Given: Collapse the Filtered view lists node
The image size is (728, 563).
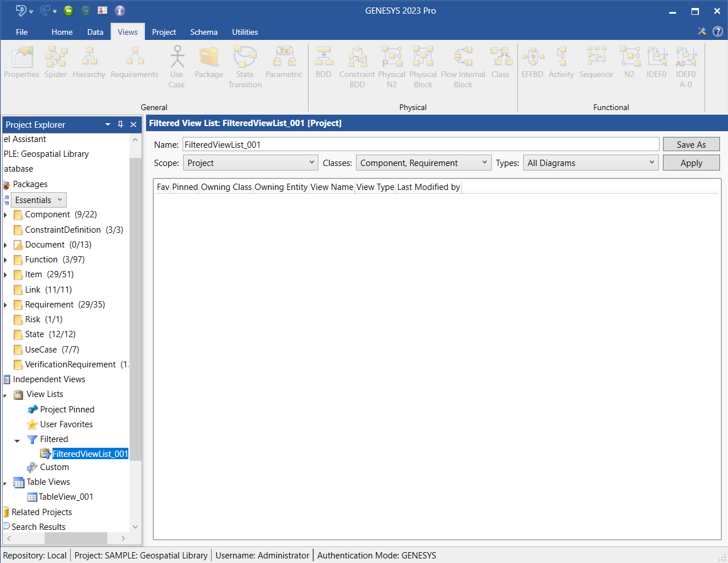Looking at the screenshot, I should [x=17, y=440].
